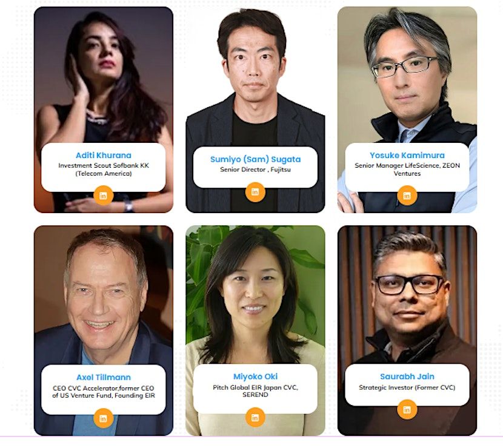Open Sumiyo (Sam) Sugata's LinkedIn icon

point(255,192)
